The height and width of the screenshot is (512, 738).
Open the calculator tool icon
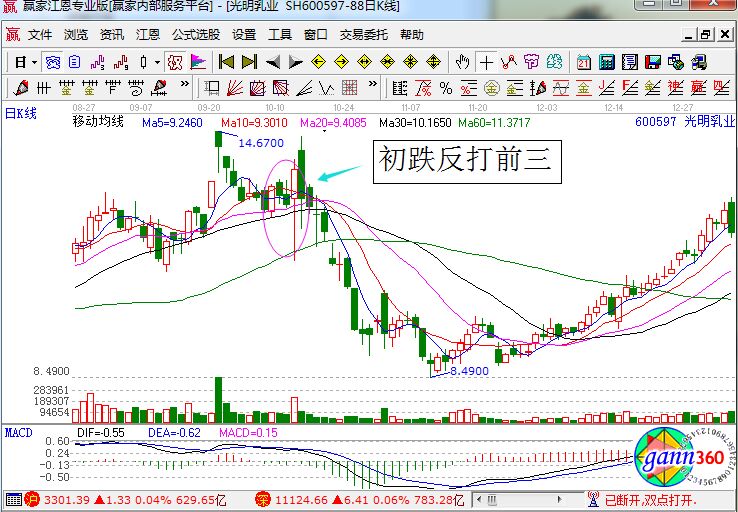[606, 62]
